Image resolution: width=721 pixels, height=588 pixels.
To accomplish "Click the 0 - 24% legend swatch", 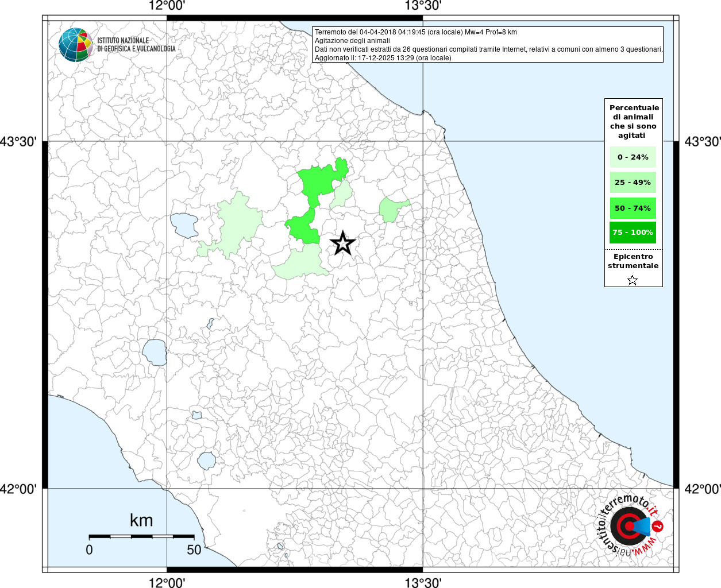I will coord(633,157).
